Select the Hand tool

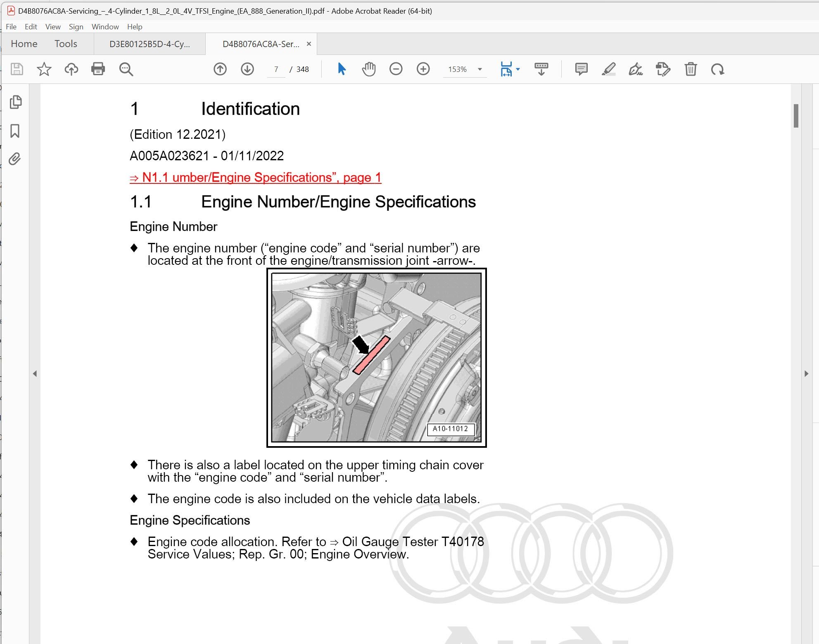coord(368,69)
